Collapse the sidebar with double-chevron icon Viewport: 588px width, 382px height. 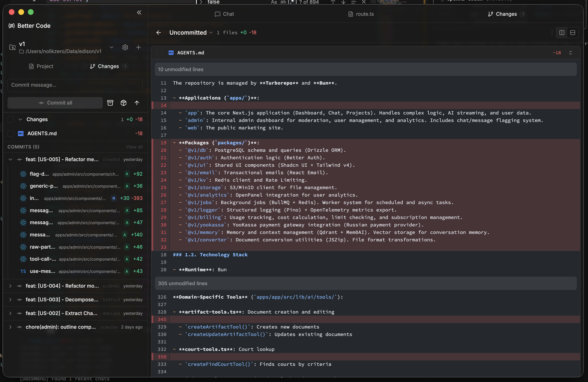139,12
